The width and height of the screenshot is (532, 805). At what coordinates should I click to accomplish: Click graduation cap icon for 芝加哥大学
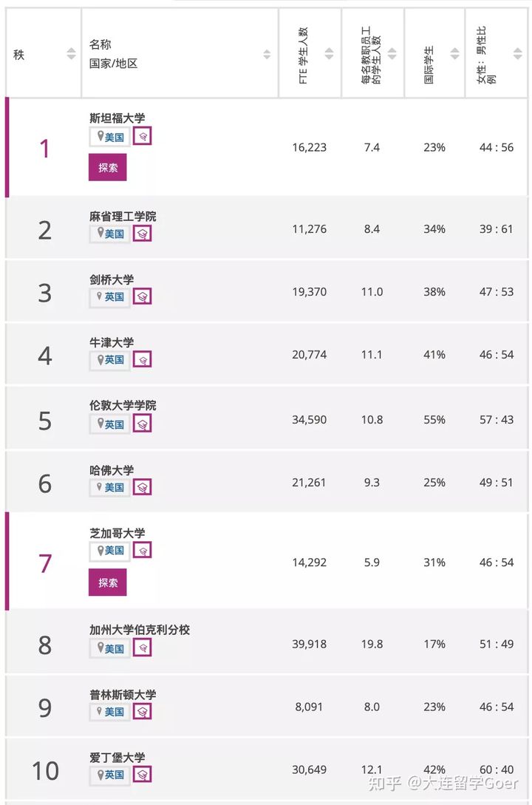click(x=142, y=551)
